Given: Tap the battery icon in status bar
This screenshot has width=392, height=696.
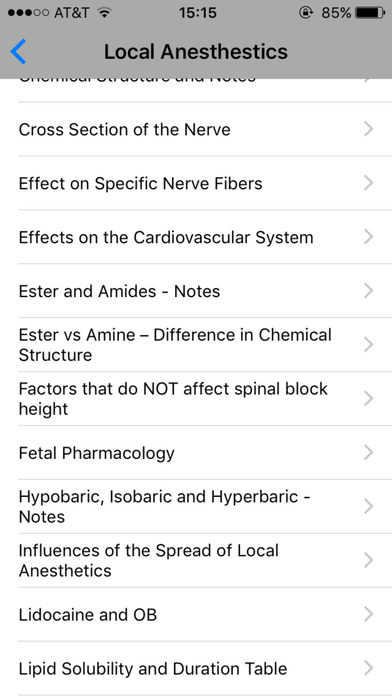Looking at the screenshot, I should click(x=370, y=13).
